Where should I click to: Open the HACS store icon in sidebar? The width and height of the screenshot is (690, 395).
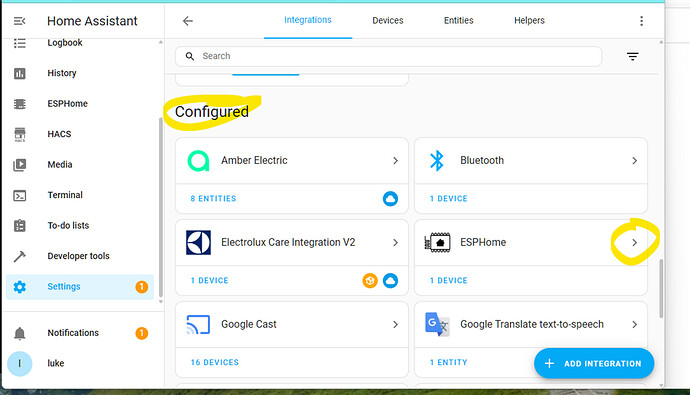click(20, 134)
